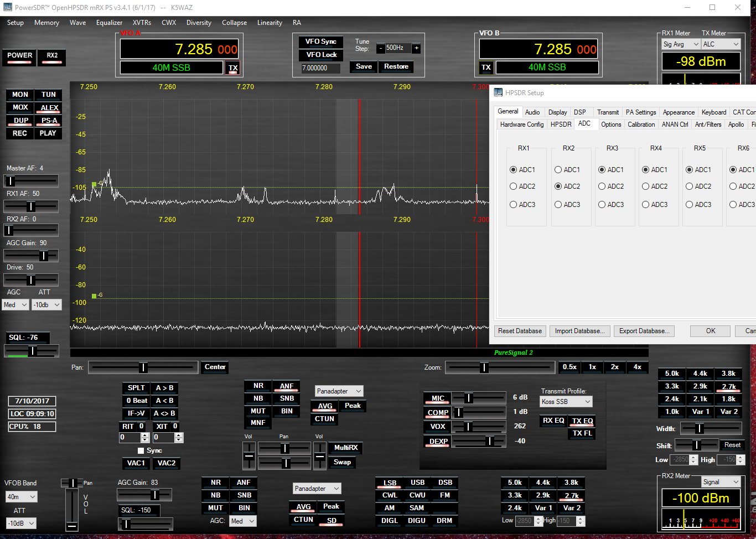Switch to the DSP tab in HPSDR Setup
The height and width of the screenshot is (539, 756).
click(x=579, y=112)
